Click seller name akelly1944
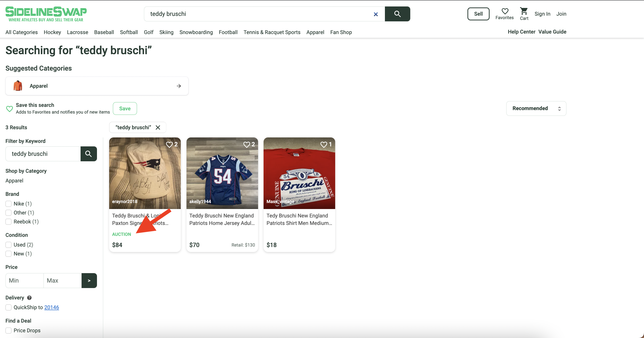The height and width of the screenshot is (338, 644). [x=200, y=201]
